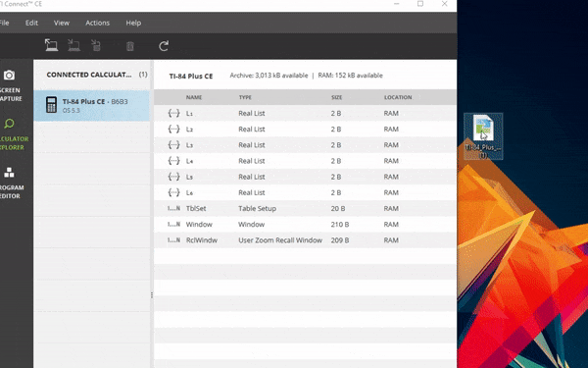This screenshot has width=588, height=368.
Task: Click RAM location in RclWindw row
Action: point(391,240)
